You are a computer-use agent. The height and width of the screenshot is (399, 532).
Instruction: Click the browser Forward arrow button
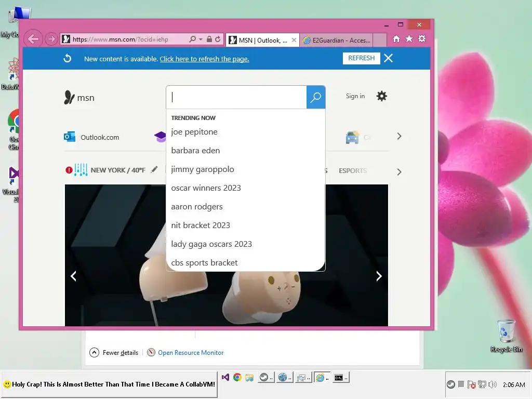51,39
